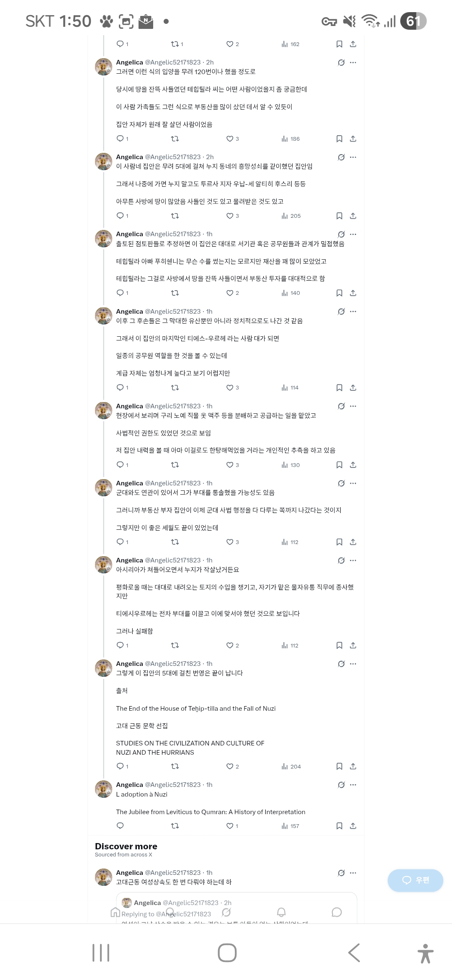This screenshot has height=980, width=452.
Task: Like the tweet with 130 views
Action: coord(230,465)
